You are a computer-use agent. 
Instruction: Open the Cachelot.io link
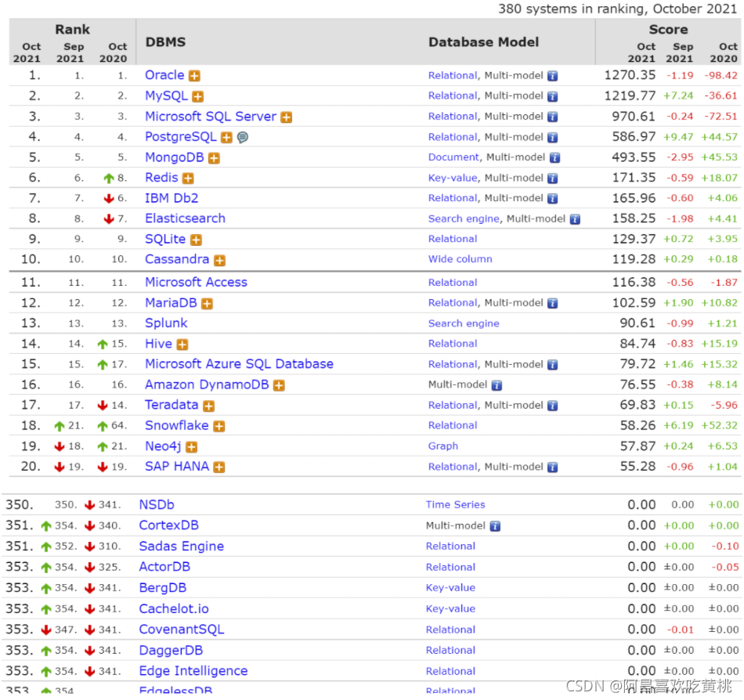[x=174, y=609]
